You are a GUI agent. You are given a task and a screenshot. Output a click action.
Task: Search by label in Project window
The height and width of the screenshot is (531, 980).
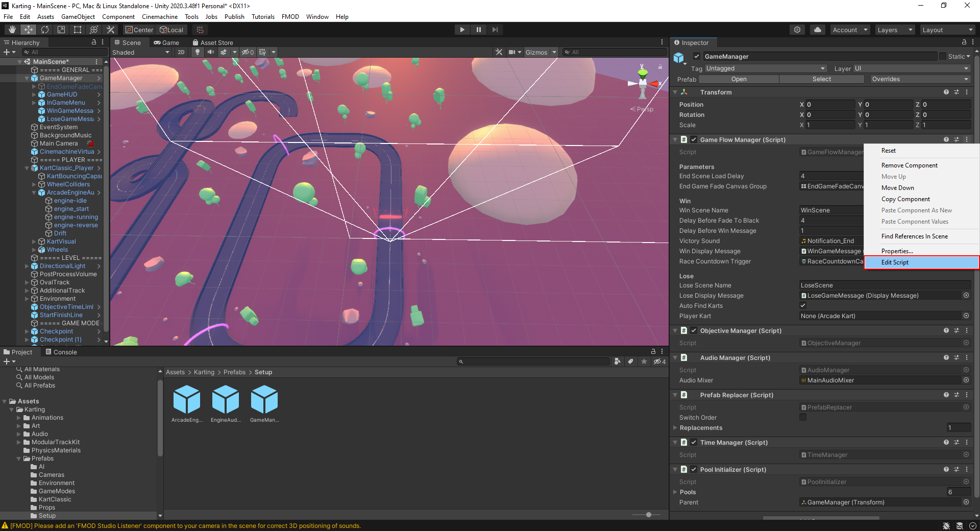tap(631, 361)
